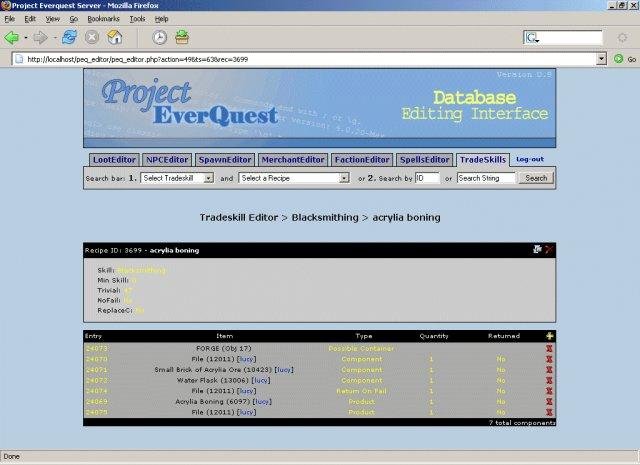Reload the page with the Refresh icon
The height and width of the screenshot is (465, 640).
pyautogui.click(x=69, y=38)
